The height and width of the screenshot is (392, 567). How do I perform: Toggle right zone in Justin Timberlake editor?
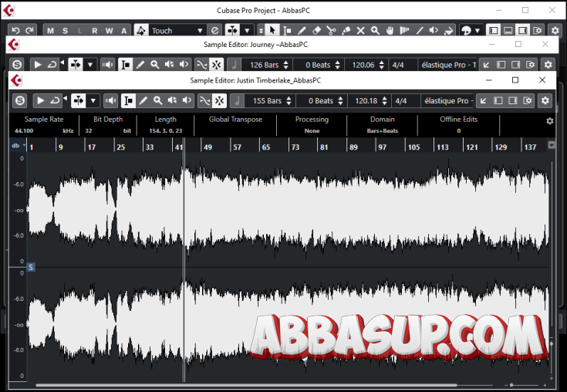pyautogui.click(x=513, y=100)
